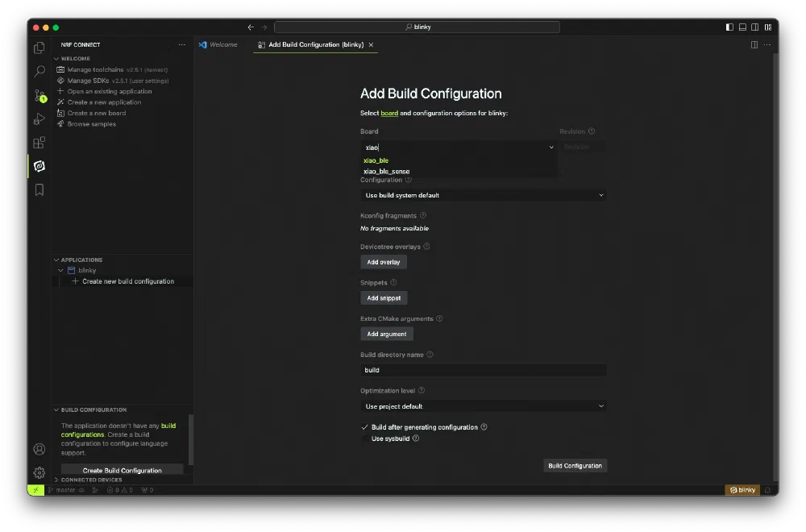Screen dimensions: 806x532
Task: Open Source Control view icon
Action: [39, 95]
